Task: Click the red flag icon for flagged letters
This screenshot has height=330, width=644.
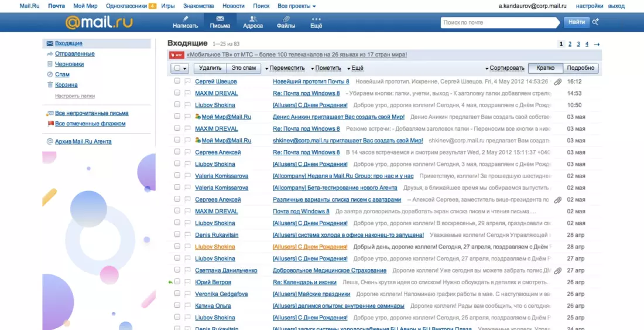Action: coord(50,123)
